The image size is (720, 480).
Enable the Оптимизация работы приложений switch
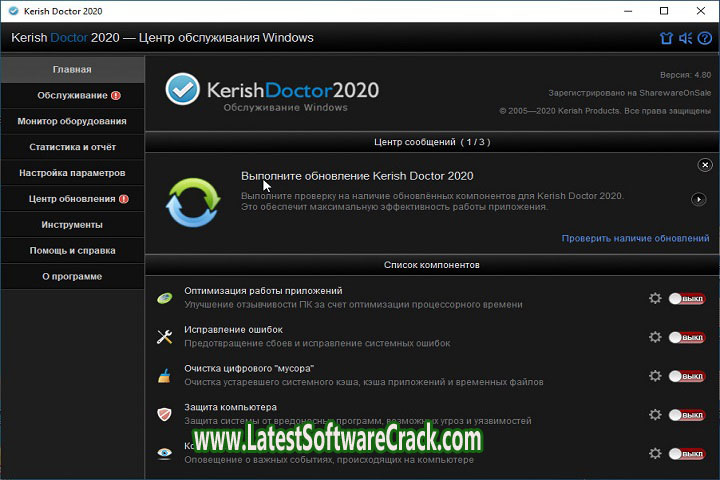(687, 298)
